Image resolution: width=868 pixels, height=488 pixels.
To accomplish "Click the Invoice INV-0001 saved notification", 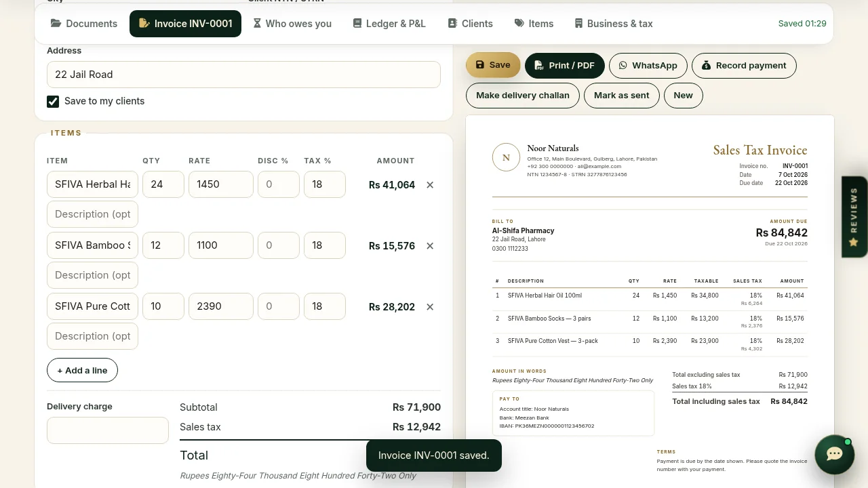I will click(x=434, y=455).
